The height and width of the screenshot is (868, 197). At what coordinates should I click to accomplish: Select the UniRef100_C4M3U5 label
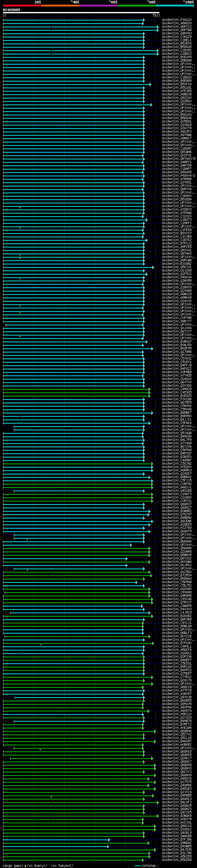coord(177,392)
